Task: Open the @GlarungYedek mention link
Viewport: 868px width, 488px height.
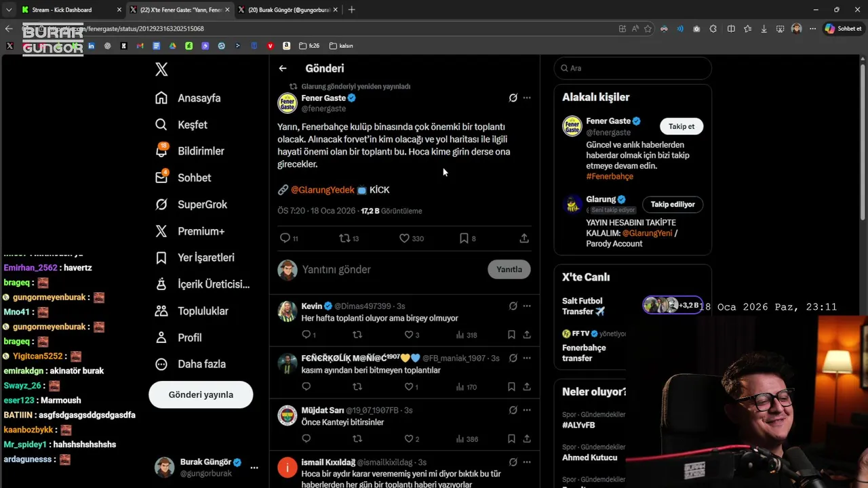Action: 323,190
